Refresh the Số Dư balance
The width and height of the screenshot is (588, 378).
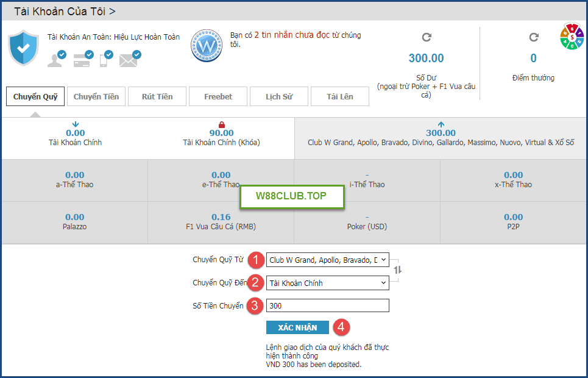point(427,37)
